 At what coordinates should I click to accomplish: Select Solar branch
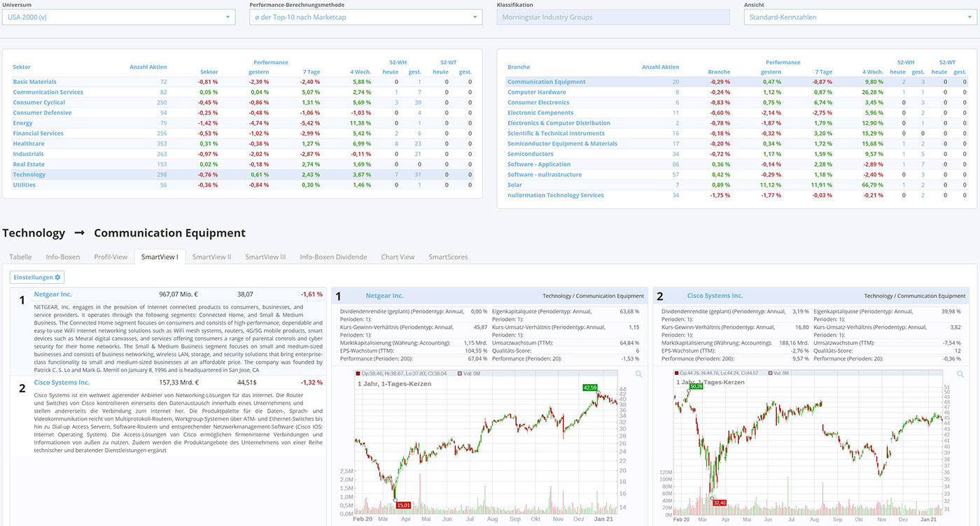point(514,185)
